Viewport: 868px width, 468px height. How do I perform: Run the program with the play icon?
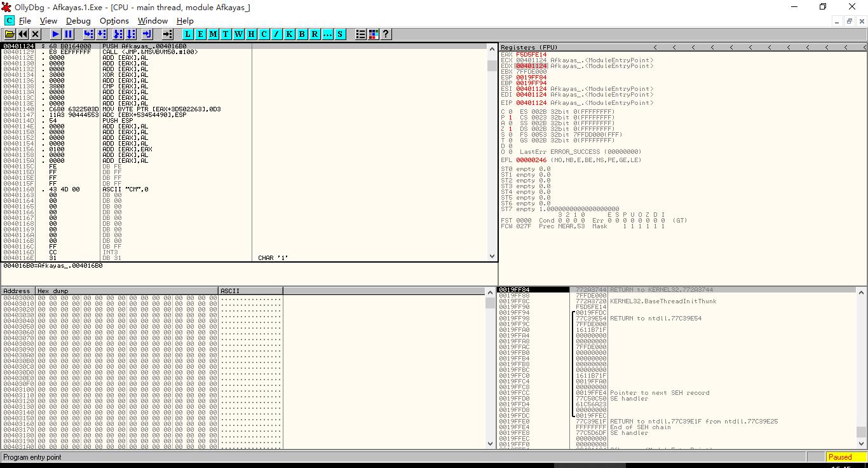(56, 34)
